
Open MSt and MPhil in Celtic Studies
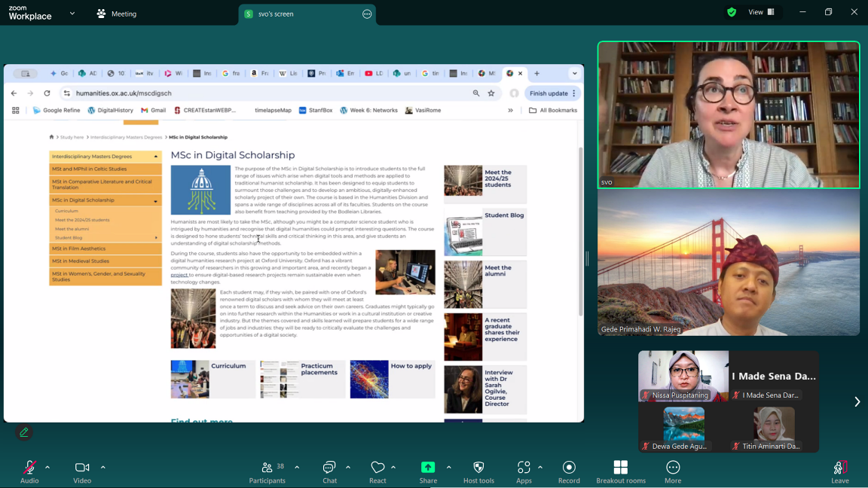[x=105, y=169]
